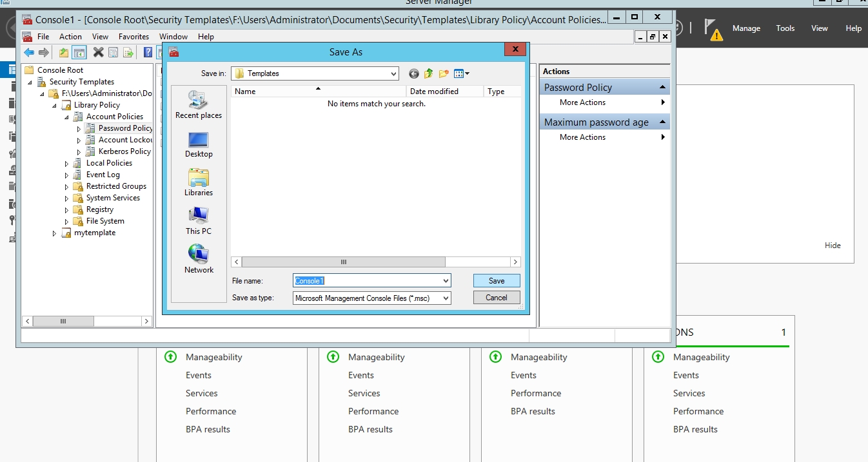Open Server Manager notifications flag
This screenshot has width=868, height=462.
(711, 28)
